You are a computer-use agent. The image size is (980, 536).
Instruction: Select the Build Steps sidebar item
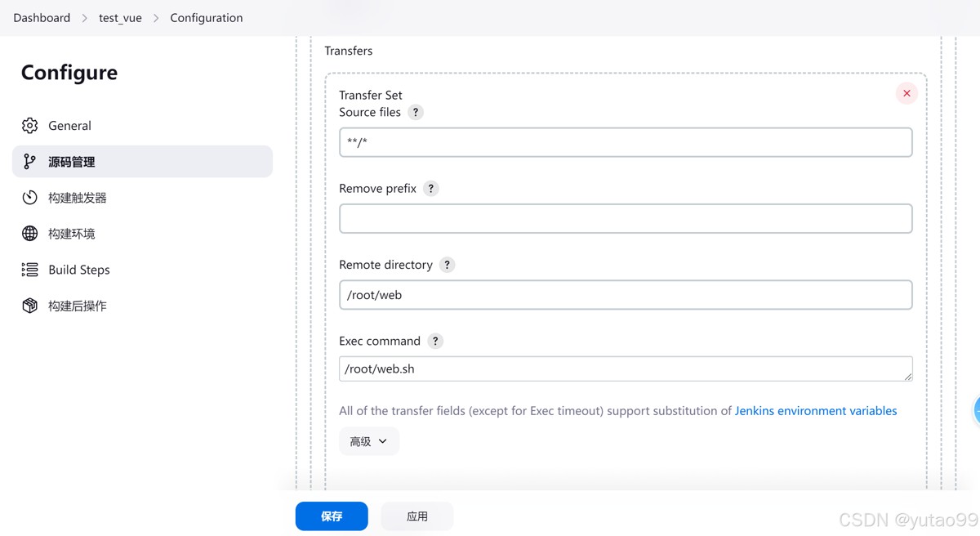tap(78, 270)
